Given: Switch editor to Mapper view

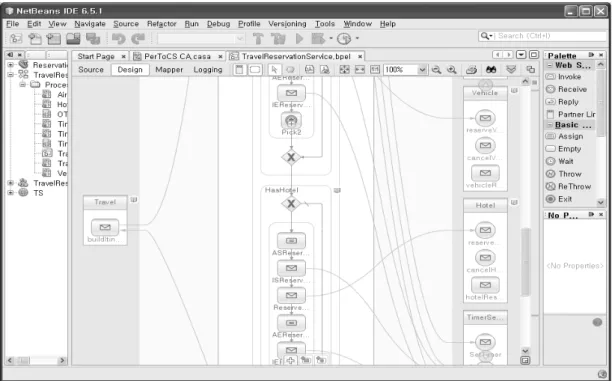Looking at the screenshot, I should coord(169,69).
